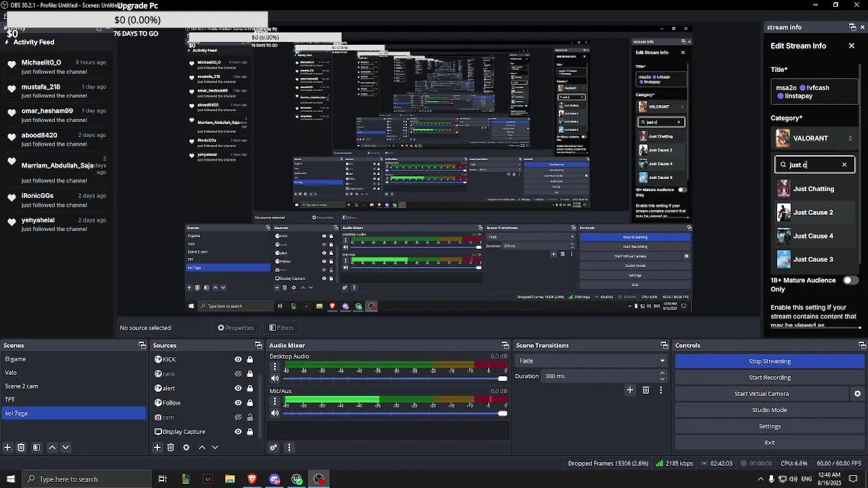Screen dimensions: 868x488
Task: Decrease the transition Duration value
Action: 663,379
